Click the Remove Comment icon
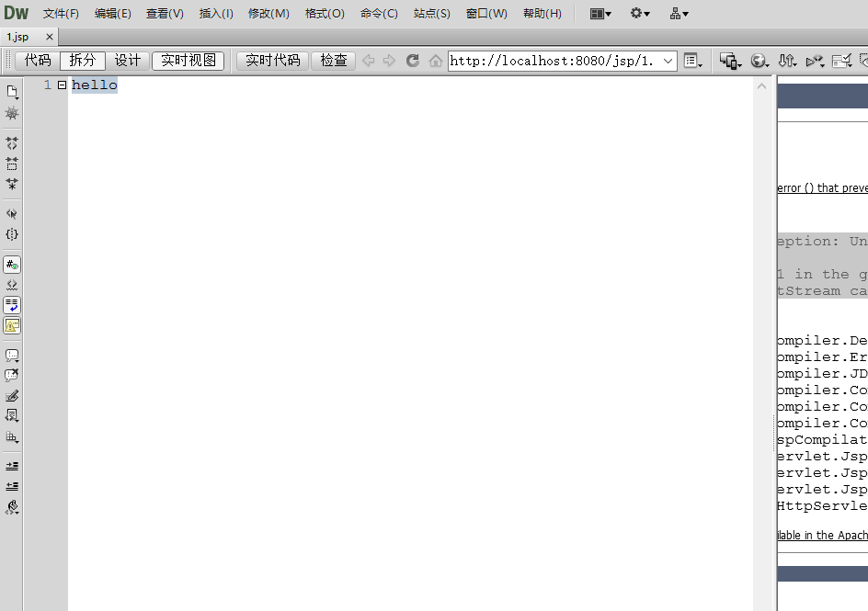 coord(12,376)
